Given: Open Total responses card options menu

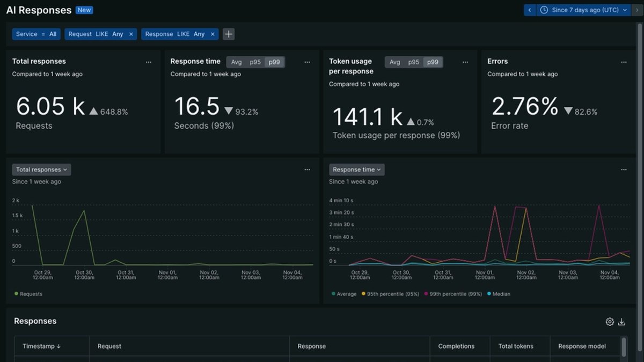Looking at the screenshot, I should (149, 62).
